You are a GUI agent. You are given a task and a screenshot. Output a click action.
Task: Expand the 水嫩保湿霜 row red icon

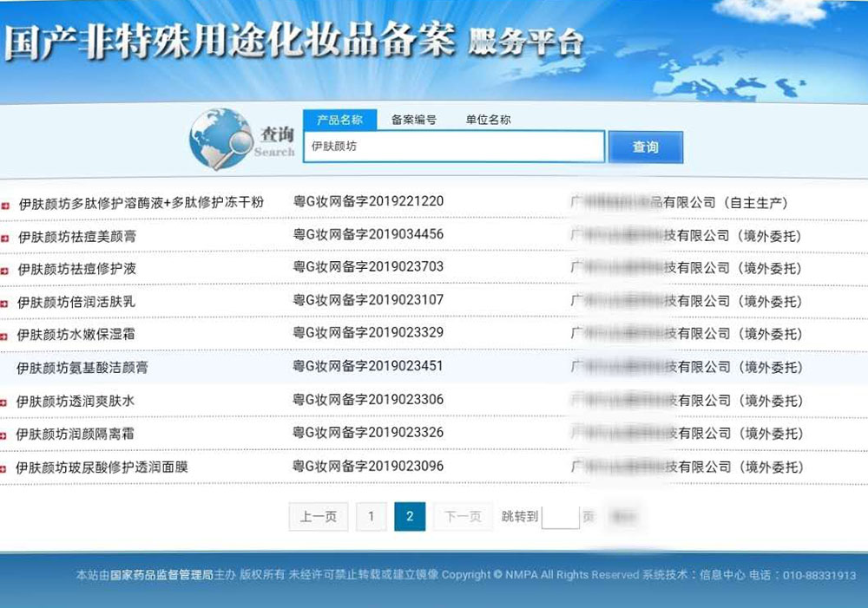point(3,337)
